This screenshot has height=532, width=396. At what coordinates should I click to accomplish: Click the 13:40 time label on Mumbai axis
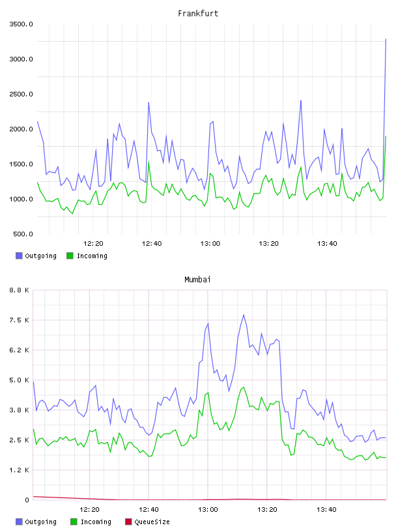point(326,510)
